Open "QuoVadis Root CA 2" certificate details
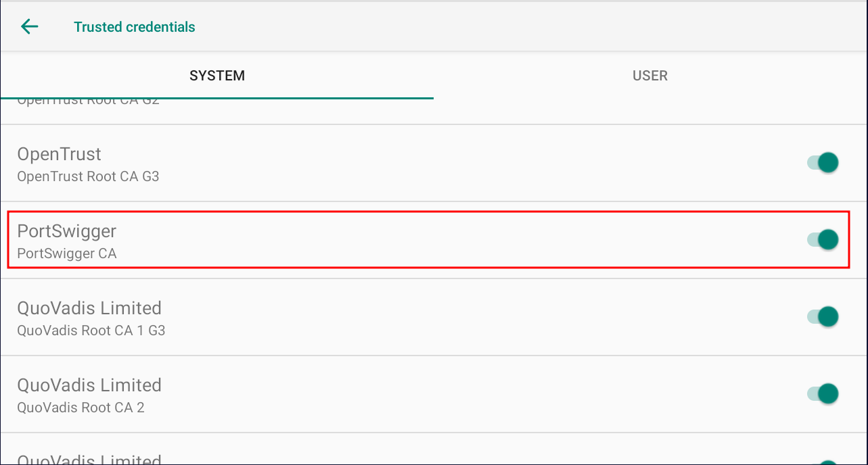This screenshot has height=465, width=868. coord(81,408)
